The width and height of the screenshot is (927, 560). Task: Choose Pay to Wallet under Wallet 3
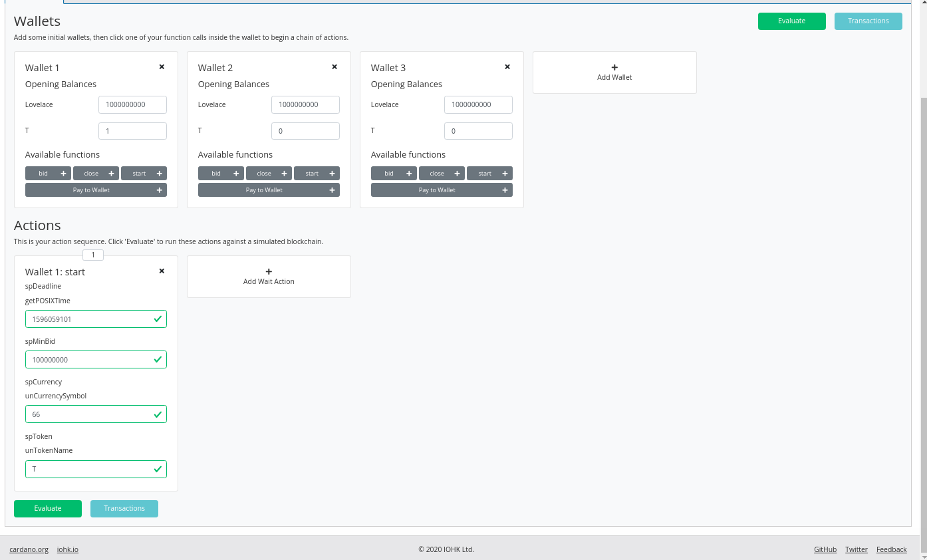point(442,190)
